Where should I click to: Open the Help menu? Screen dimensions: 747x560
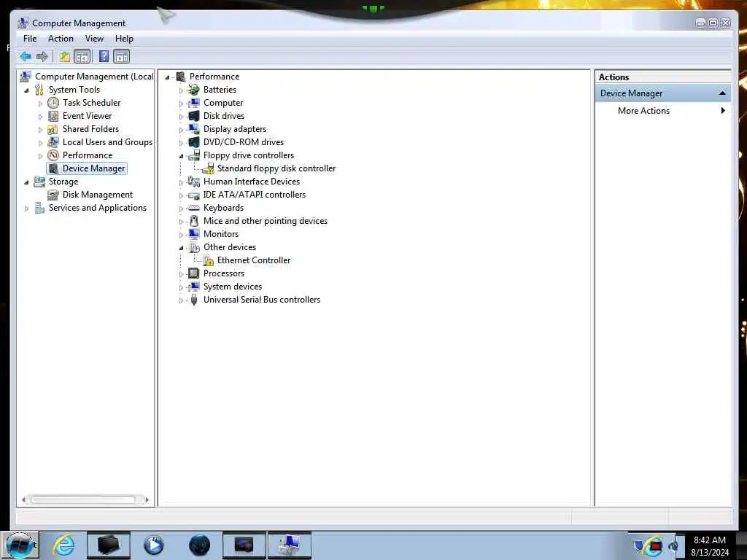click(124, 39)
